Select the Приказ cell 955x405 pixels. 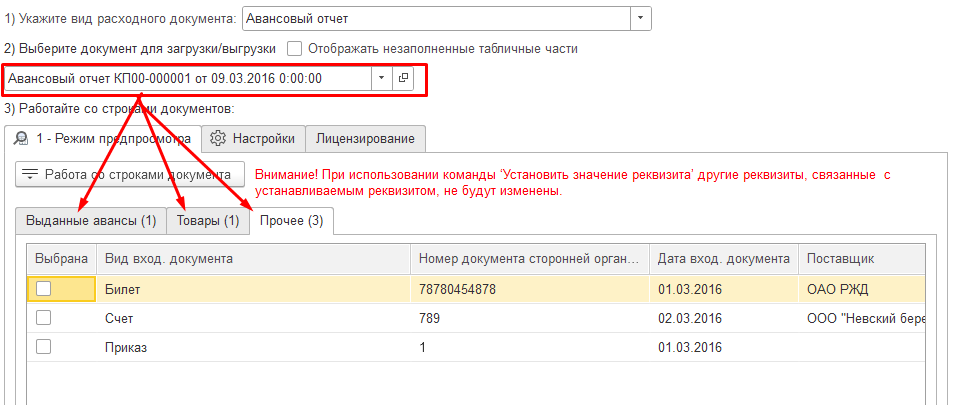(254, 347)
